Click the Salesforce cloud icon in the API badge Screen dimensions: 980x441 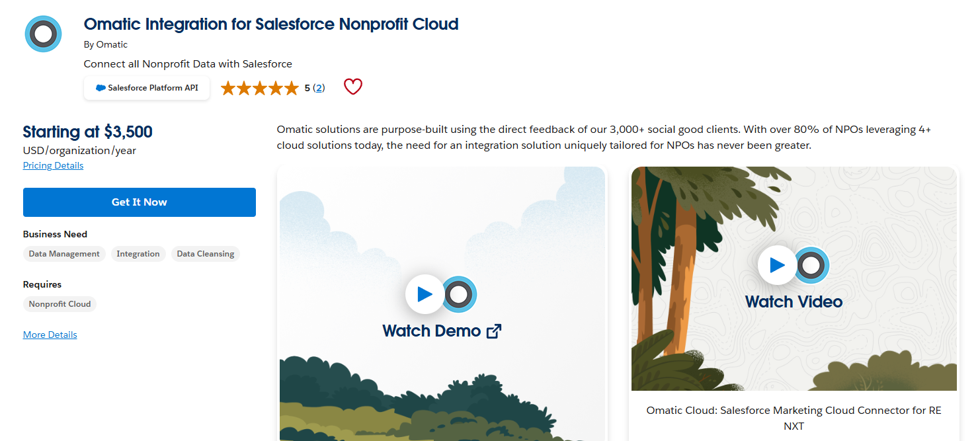(x=101, y=88)
